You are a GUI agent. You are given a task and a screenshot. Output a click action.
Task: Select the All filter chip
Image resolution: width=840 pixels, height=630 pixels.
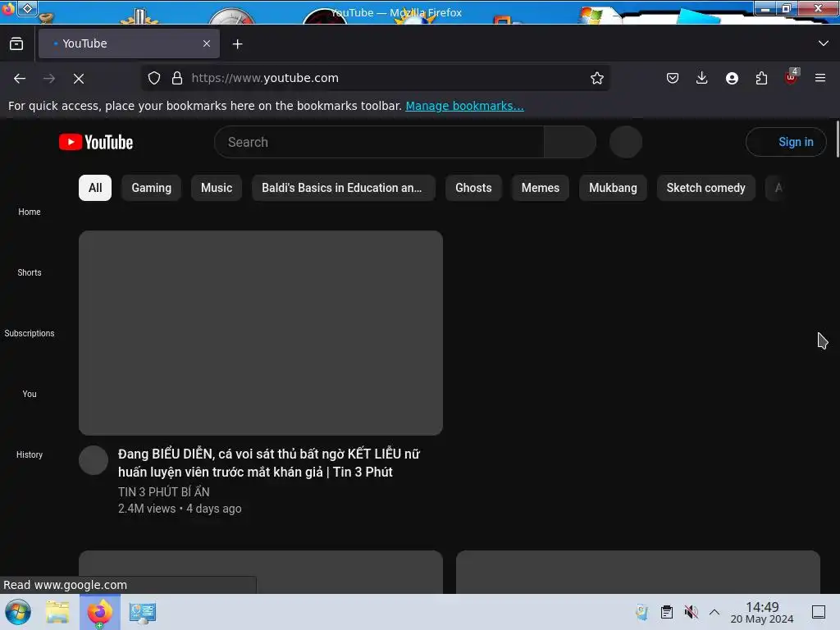coord(95,188)
